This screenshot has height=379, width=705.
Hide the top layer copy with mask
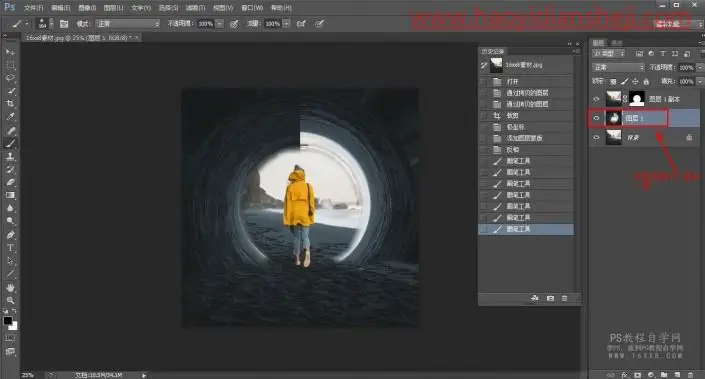point(596,99)
